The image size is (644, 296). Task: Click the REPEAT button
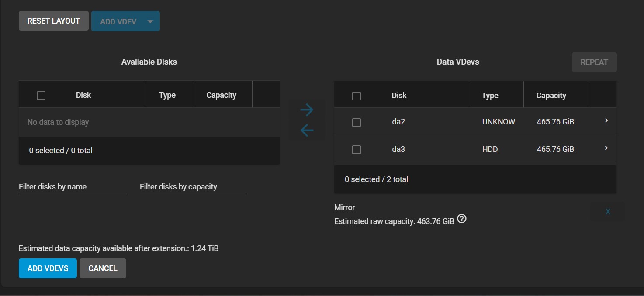coord(594,62)
